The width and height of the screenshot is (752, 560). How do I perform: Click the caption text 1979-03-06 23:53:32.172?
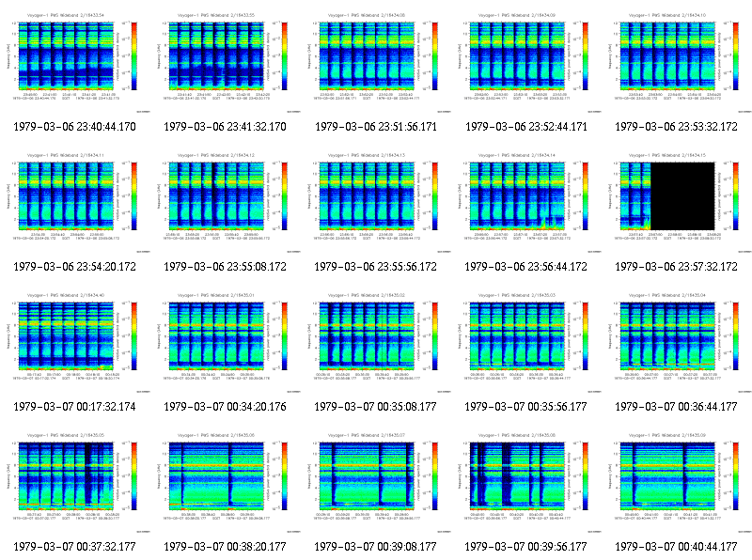coord(676,127)
